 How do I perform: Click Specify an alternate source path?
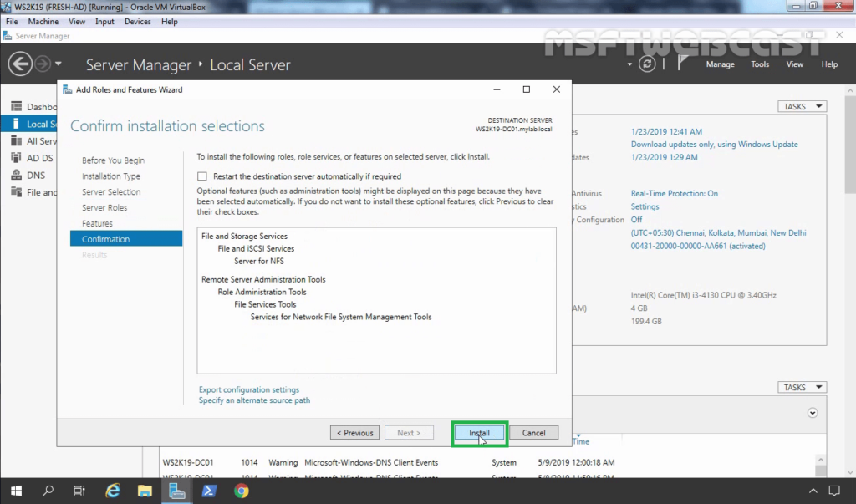[254, 400]
